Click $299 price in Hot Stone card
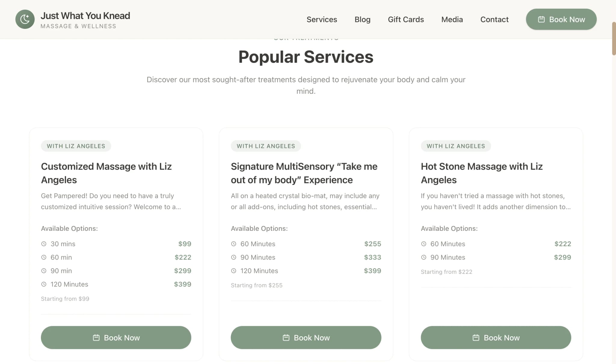This screenshot has height=364, width=616. pos(562,257)
